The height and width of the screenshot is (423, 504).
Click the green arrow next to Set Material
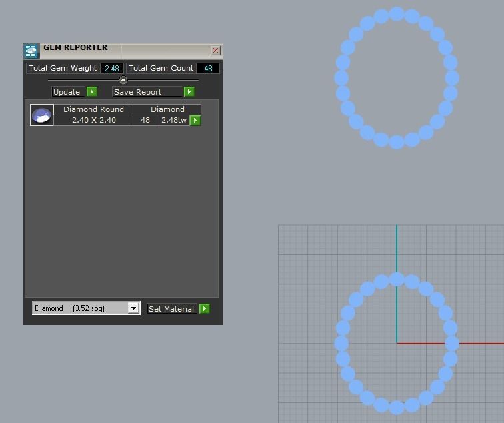(x=205, y=309)
